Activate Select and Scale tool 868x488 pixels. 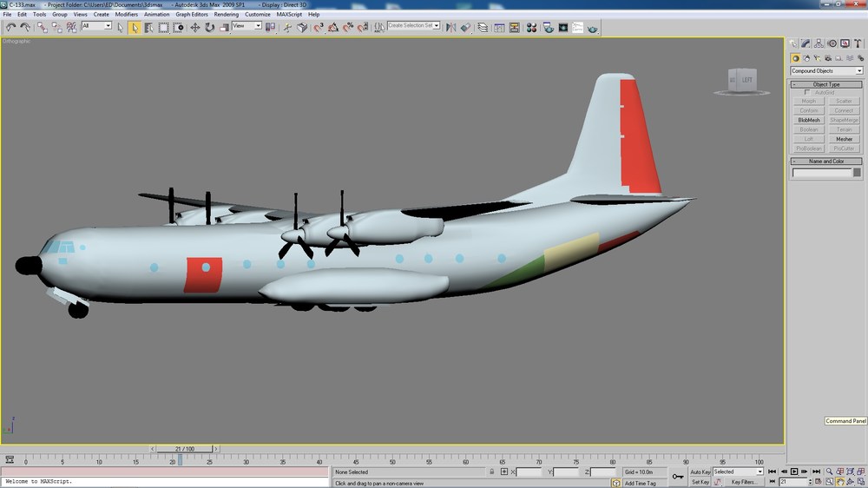tap(224, 27)
